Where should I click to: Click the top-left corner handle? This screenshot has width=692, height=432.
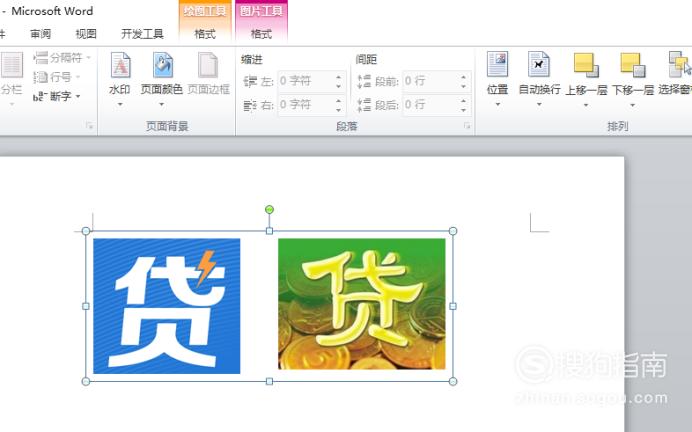[86, 231]
